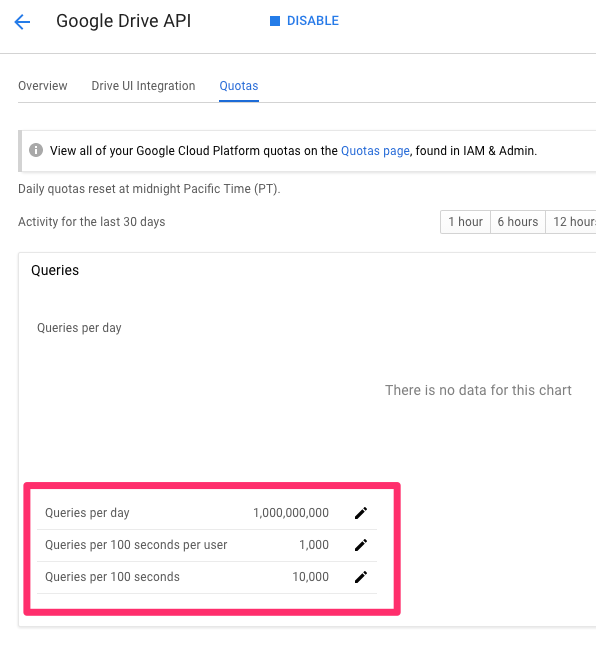
Task: Edit the Queries per 100 seconds quota
Action: click(361, 577)
